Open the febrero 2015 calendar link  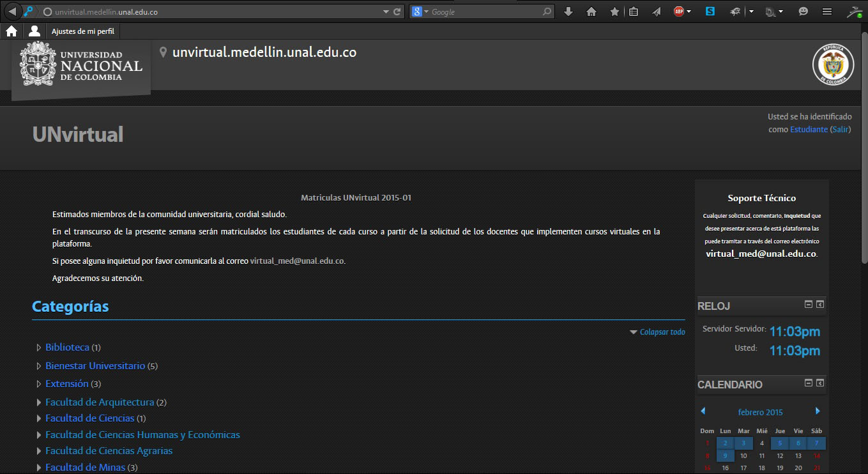coord(760,412)
